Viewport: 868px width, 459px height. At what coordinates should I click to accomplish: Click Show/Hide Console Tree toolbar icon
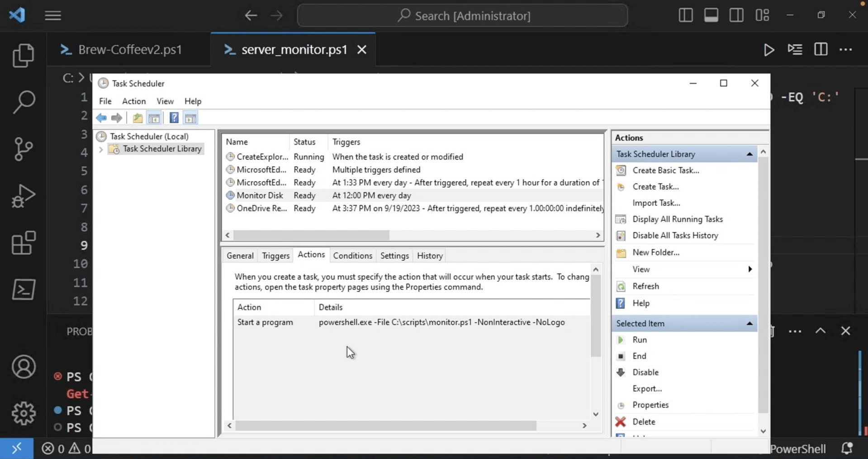click(154, 118)
